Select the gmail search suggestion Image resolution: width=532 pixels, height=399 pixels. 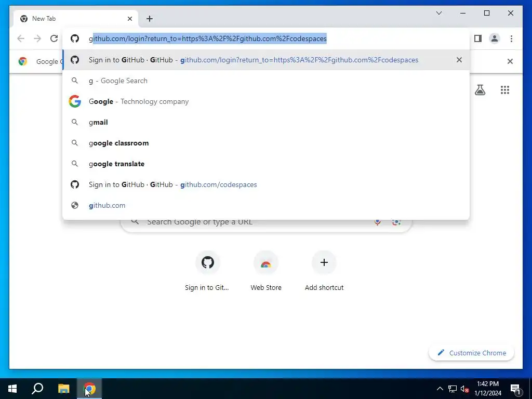coord(266,122)
